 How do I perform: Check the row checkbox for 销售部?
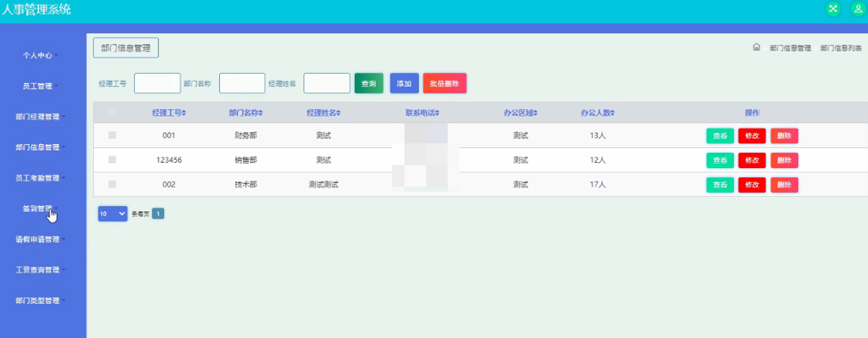click(x=112, y=159)
